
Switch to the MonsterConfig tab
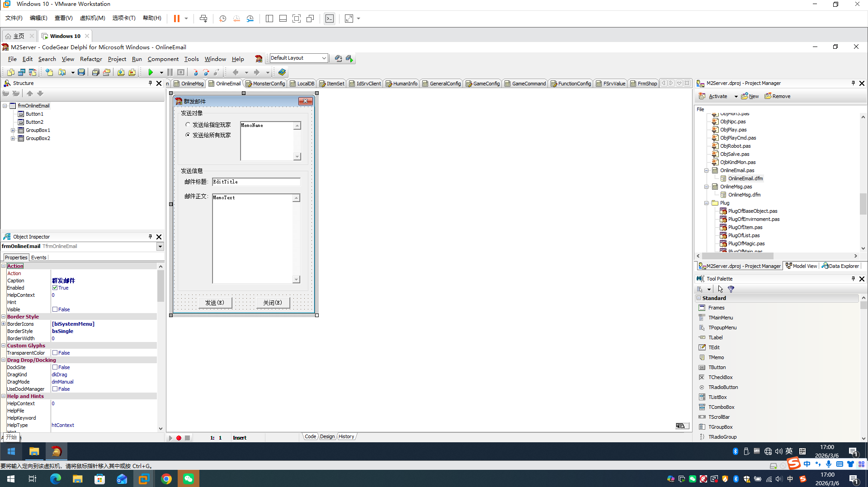(265, 84)
